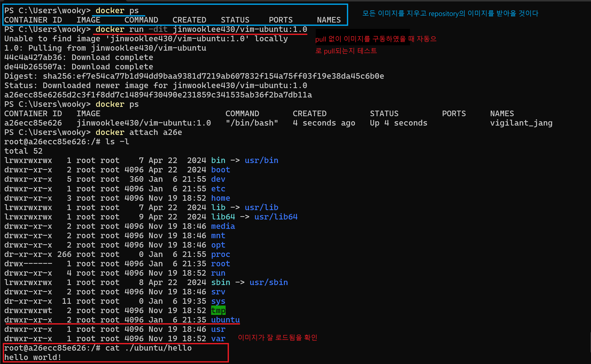
Task: Click the 'hello world!' output text
Action: 33,357
